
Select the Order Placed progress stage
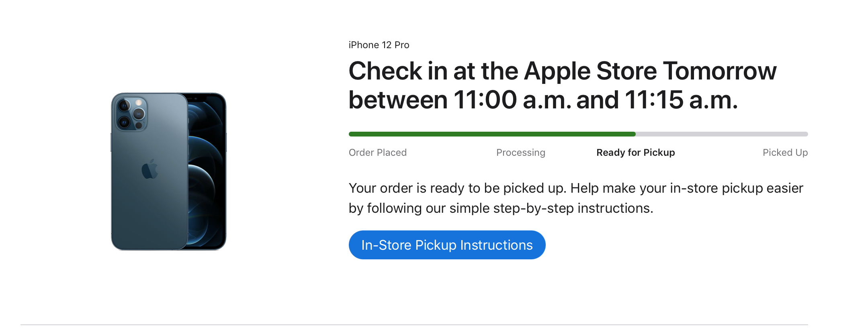pyautogui.click(x=377, y=152)
